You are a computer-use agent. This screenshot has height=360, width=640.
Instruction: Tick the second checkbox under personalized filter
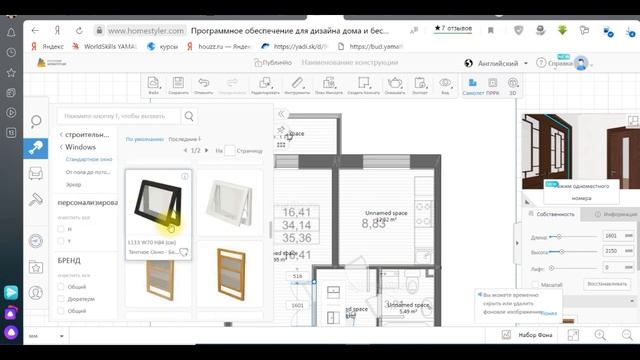[61, 241]
